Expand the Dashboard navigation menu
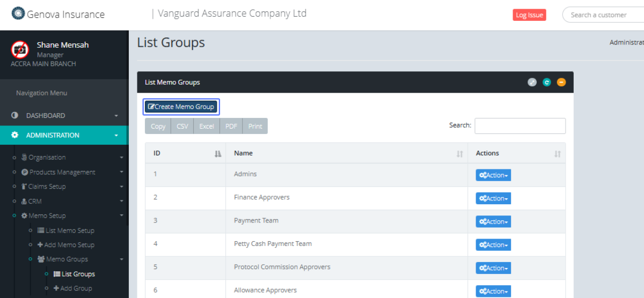The width and height of the screenshot is (644, 298). [x=63, y=116]
